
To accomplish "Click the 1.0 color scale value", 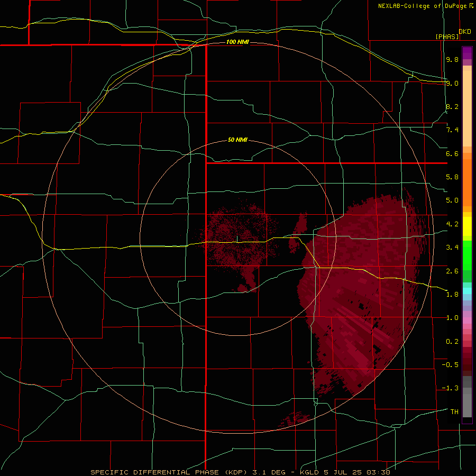I will (x=452, y=318).
